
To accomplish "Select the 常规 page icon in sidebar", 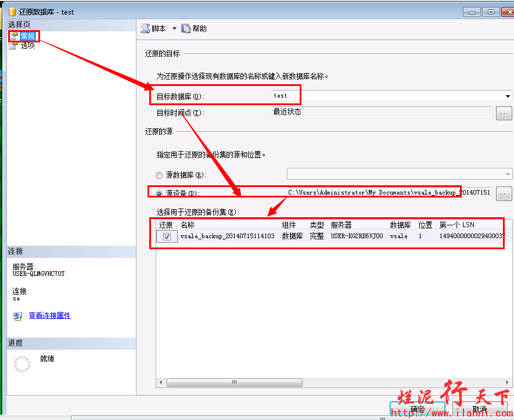I will point(14,36).
